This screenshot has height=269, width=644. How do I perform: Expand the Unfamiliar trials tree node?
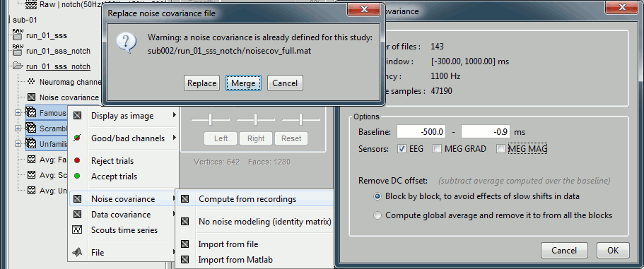18,144
